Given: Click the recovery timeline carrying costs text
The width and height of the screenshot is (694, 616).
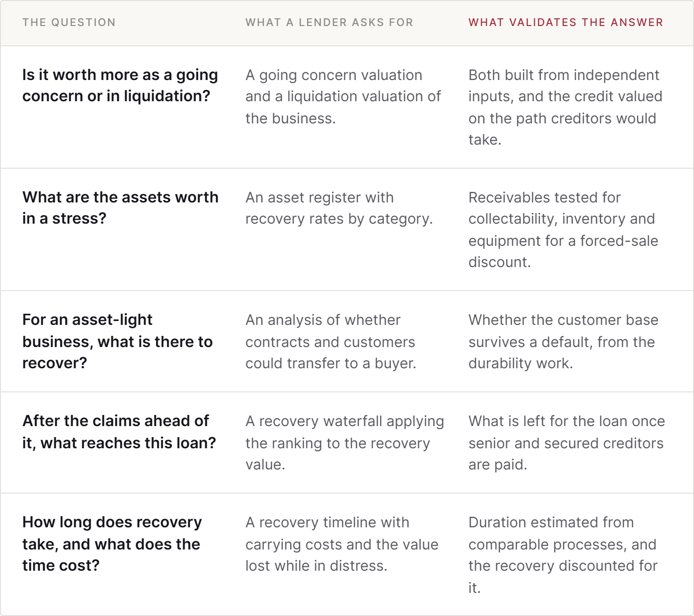Looking at the screenshot, I should coord(342,544).
